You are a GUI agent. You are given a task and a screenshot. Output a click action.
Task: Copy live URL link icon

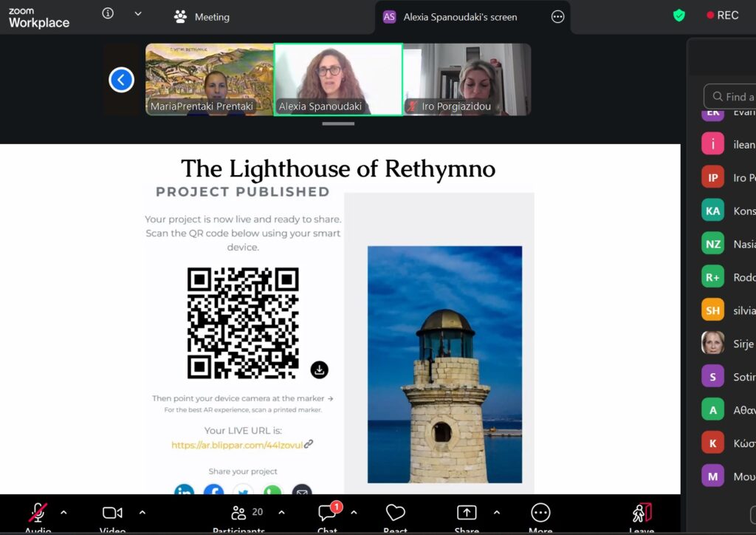coord(309,444)
